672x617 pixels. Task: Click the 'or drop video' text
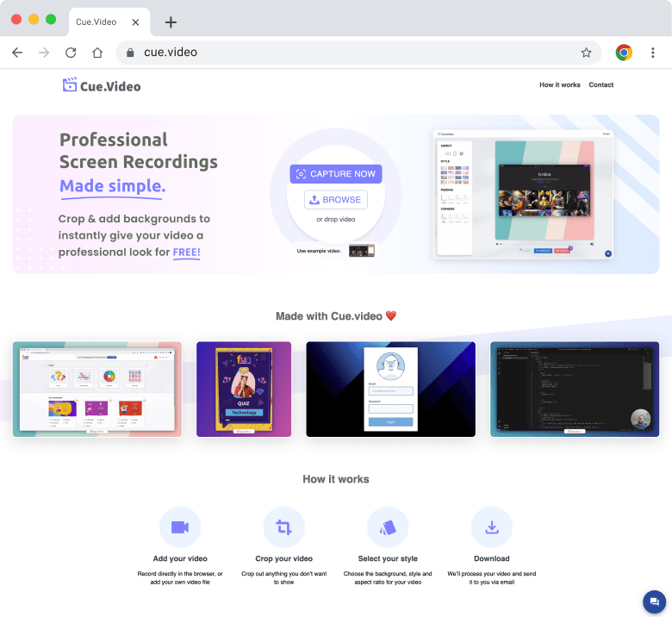point(336,220)
